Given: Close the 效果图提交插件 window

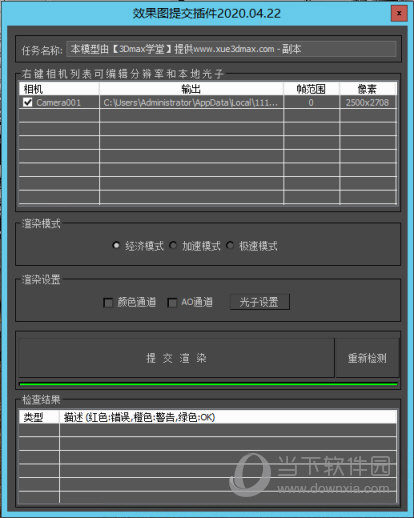Looking at the screenshot, I should coord(399,13).
